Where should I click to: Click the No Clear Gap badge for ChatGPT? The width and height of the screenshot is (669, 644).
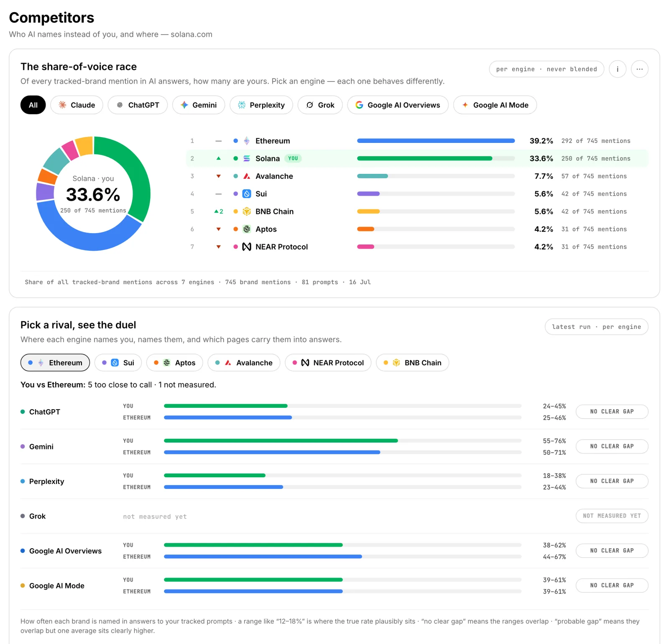[612, 412]
